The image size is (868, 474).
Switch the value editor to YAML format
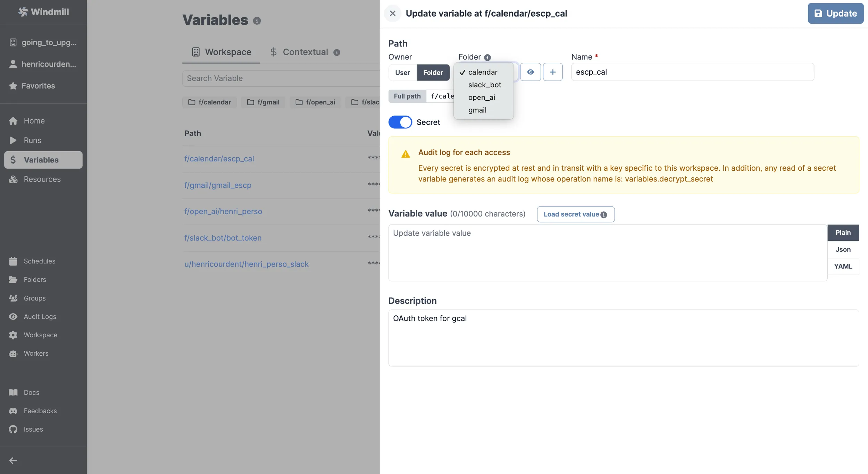[x=843, y=266]
